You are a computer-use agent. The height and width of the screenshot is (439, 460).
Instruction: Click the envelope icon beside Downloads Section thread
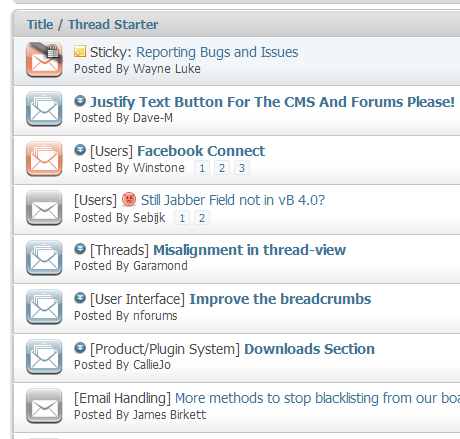(44, 357)
